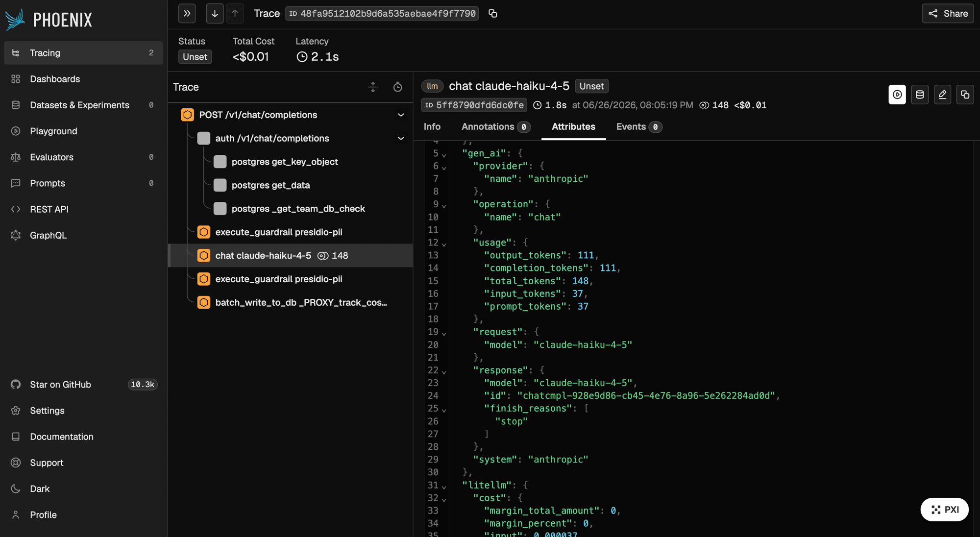Open Documentation from the sidebar
This screenshot has height=537, width=980.
pyautogui.click(x=83, y=436)
